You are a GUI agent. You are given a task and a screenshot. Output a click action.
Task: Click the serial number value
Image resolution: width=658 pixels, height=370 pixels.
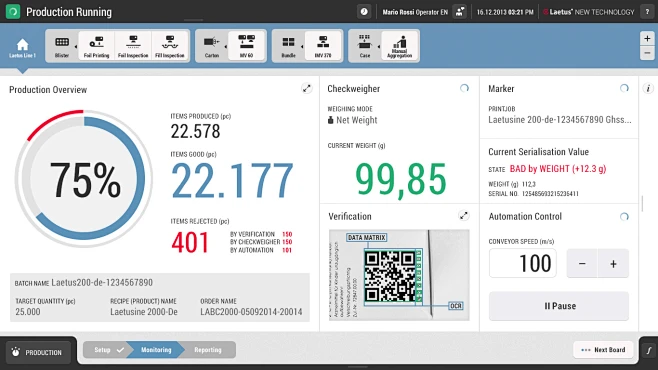point(550,194)
